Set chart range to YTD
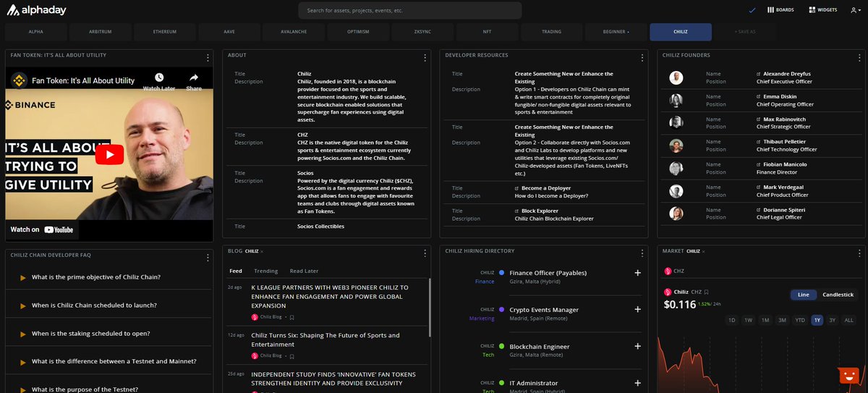The image size is (868, 393). 800,320
